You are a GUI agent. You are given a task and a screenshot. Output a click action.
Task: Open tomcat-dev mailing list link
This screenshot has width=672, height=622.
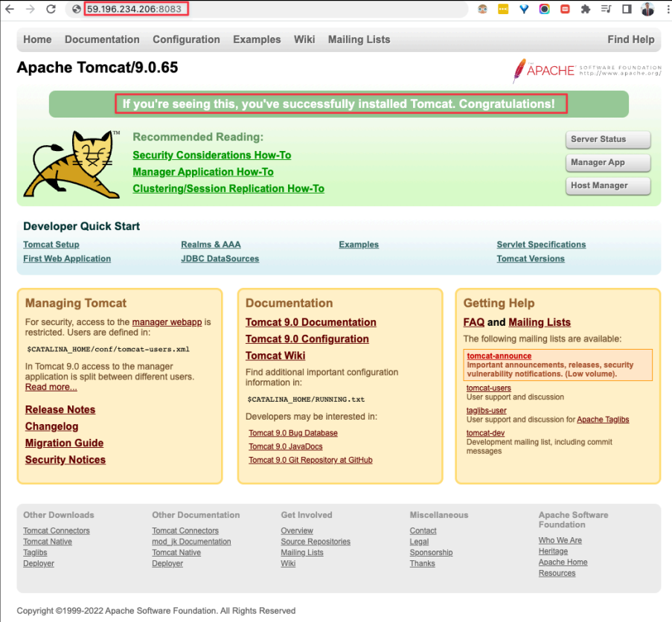pyautogui.click(x=485, y=433)
